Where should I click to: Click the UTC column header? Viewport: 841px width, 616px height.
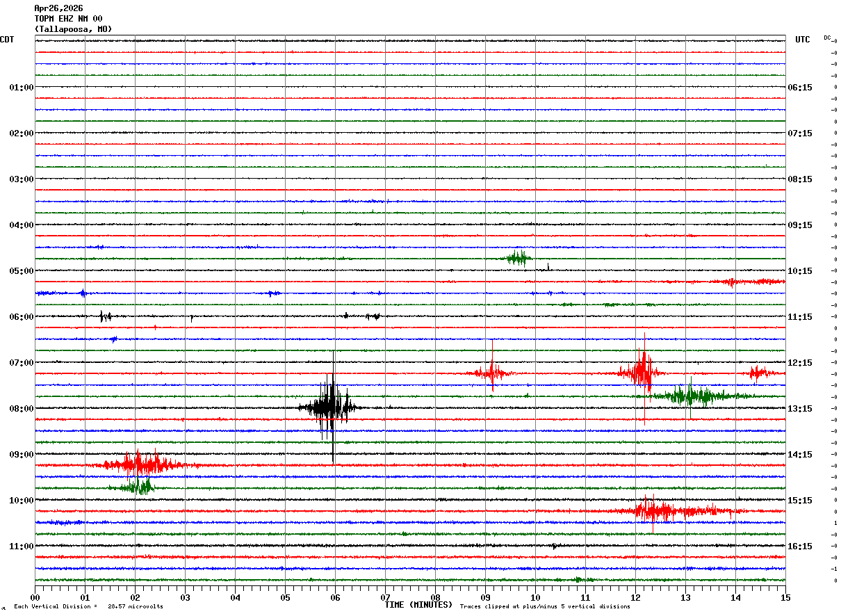click(x=803, y=40)
